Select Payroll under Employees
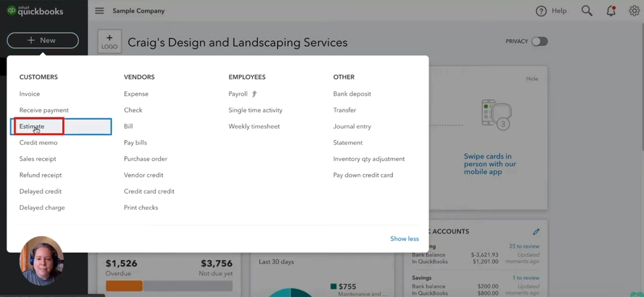The height and width of the screenshot is (297, 644). tap(238, 94)
